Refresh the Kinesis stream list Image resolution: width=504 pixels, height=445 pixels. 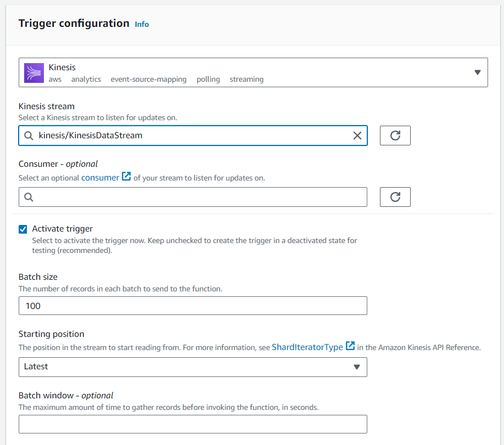395,136
